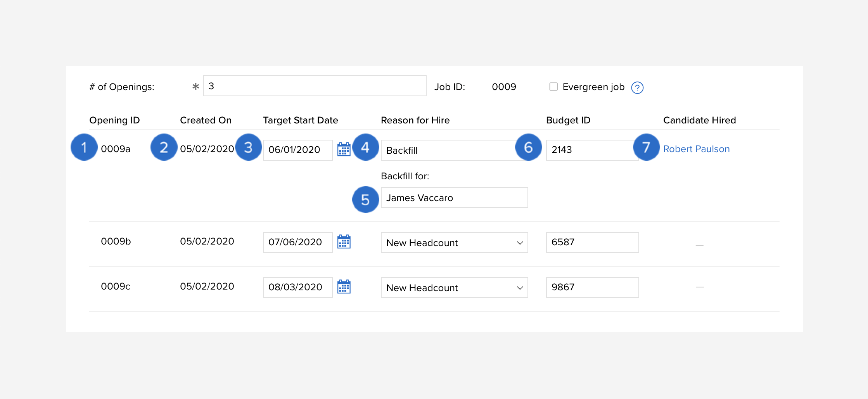Click the numbered marker 5 badge
This screenshot has height=399, width=868.
coord(365,199)
